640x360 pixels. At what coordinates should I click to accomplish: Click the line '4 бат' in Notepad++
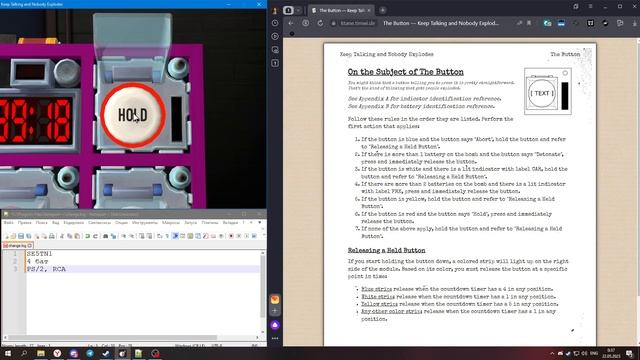[x=37, y=261]
